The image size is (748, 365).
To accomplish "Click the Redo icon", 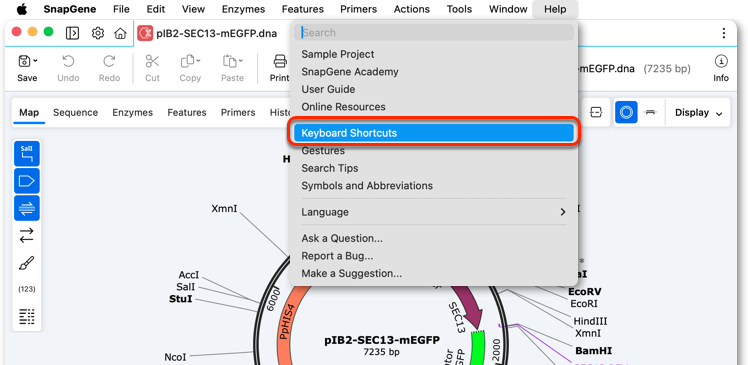I will tap(109, 61).
